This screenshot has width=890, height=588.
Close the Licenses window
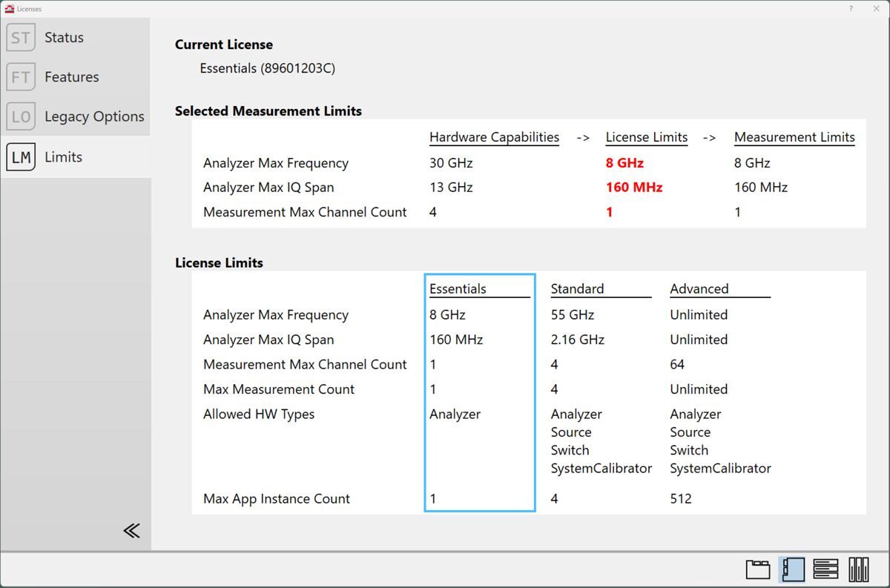[876, 8]
